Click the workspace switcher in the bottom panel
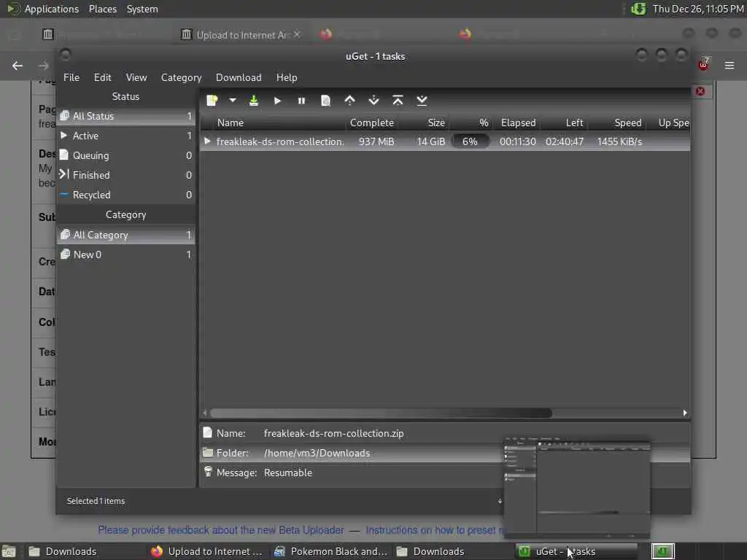747x560 pixels. (662, 551)
